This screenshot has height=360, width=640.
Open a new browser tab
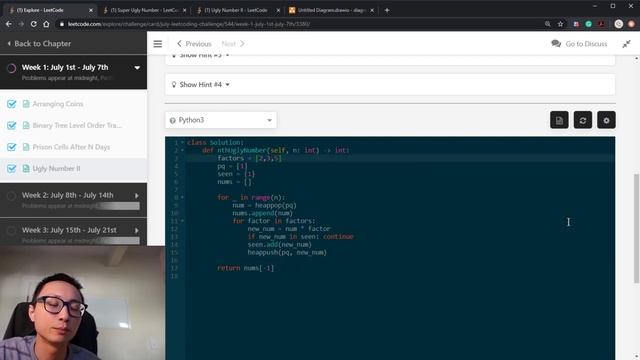pos(387,10)
